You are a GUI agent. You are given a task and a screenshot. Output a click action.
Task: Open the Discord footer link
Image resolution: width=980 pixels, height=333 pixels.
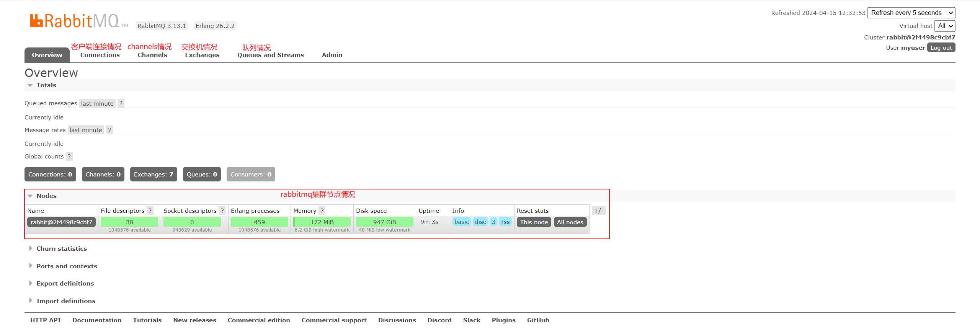tap(439, 320)
